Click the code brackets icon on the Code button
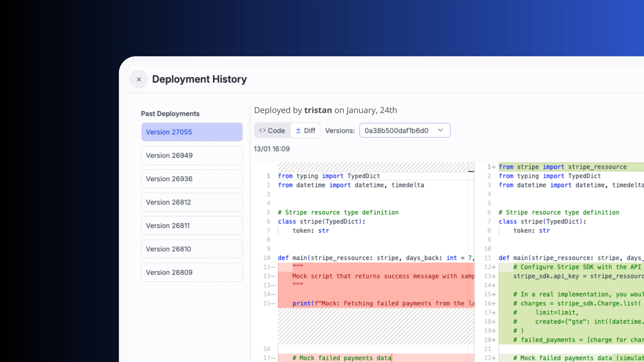 (262, 130)
